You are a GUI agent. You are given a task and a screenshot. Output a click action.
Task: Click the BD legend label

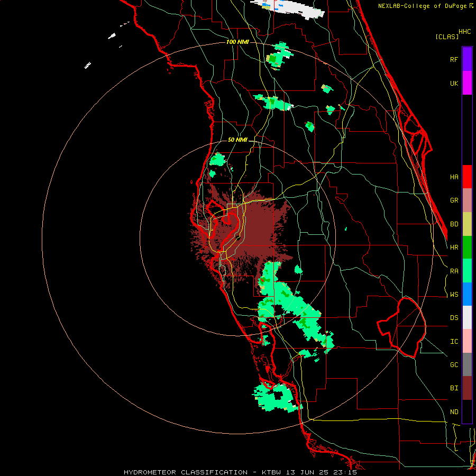[454, 224]
